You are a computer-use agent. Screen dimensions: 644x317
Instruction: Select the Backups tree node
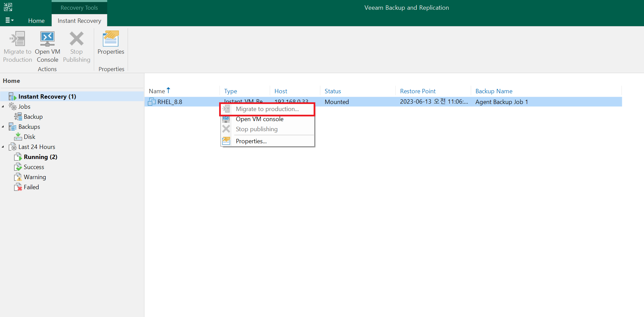tap(29, 127)
